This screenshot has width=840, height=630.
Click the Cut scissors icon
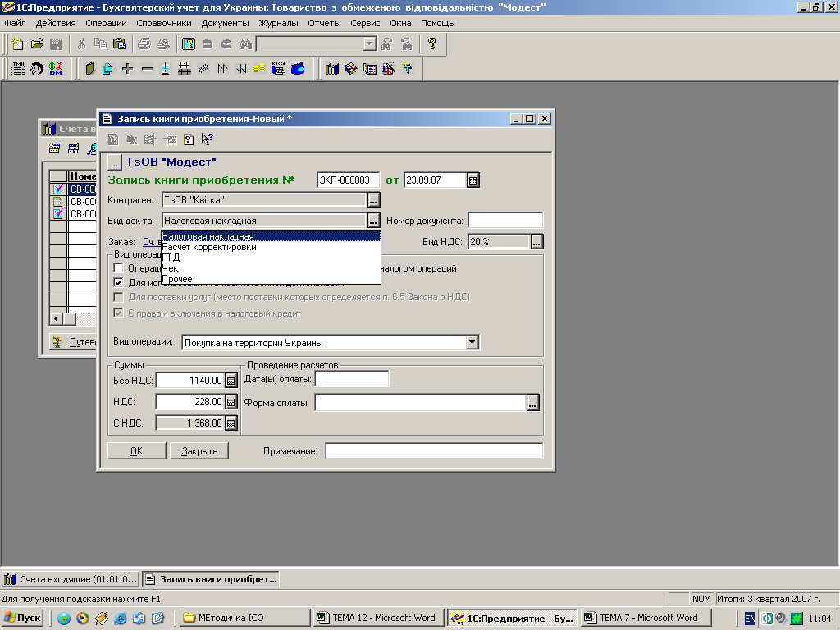point(81,44)
